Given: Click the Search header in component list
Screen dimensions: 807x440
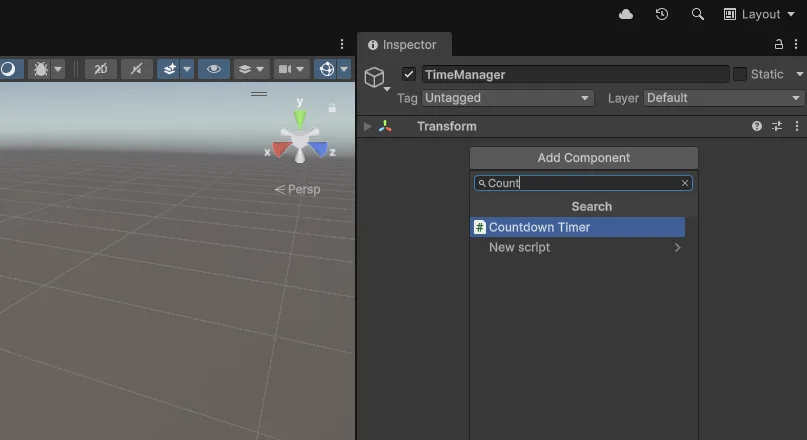Looking at the screenshot, I should [x=591, y=206].
